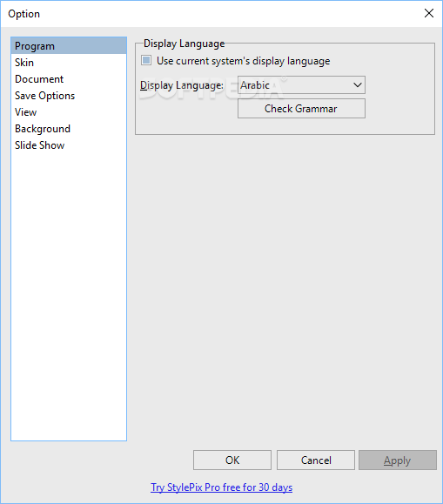Screen dimensions: 443x504
Task: Click the Check Grammar button
Action: click(301, 109)
